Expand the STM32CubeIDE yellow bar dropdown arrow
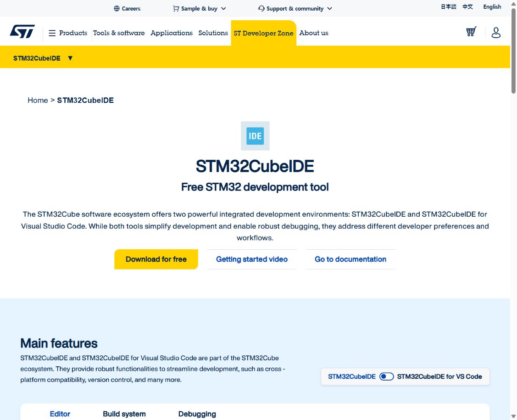The image size is (517, 420). click(x=70, y=58)
